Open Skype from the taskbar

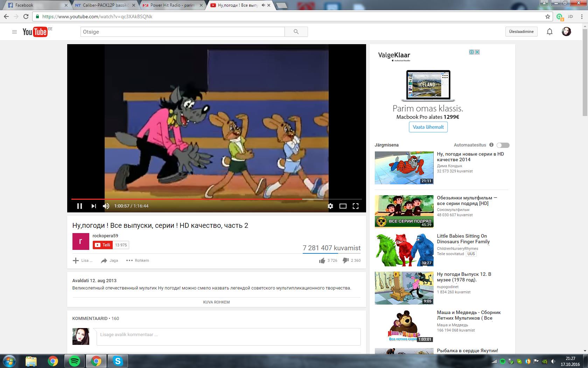118,361
